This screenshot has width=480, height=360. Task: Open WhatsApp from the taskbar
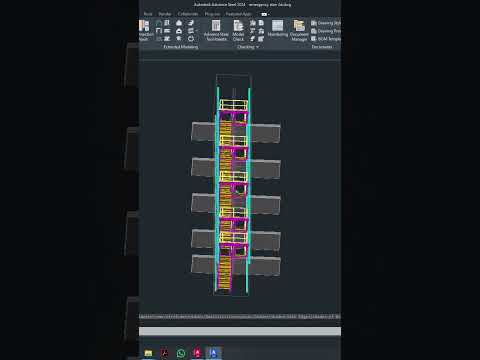181,353
